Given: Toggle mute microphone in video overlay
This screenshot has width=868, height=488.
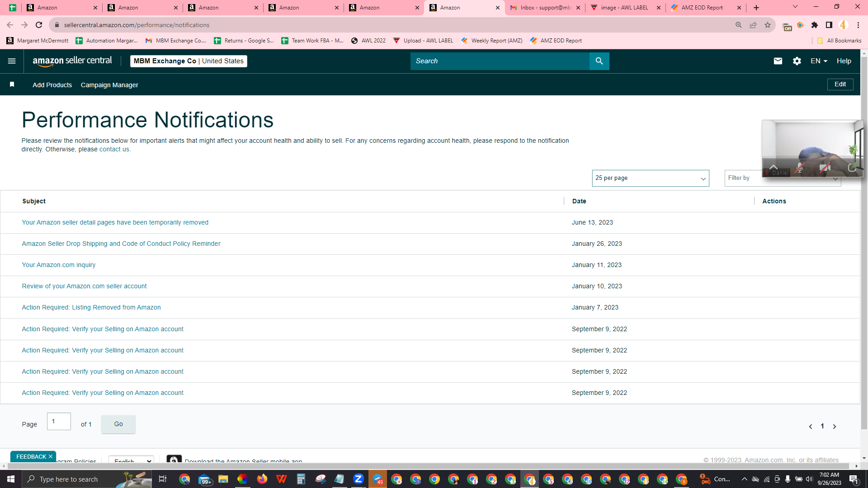Looking at the screenshot, I should 800,168.
